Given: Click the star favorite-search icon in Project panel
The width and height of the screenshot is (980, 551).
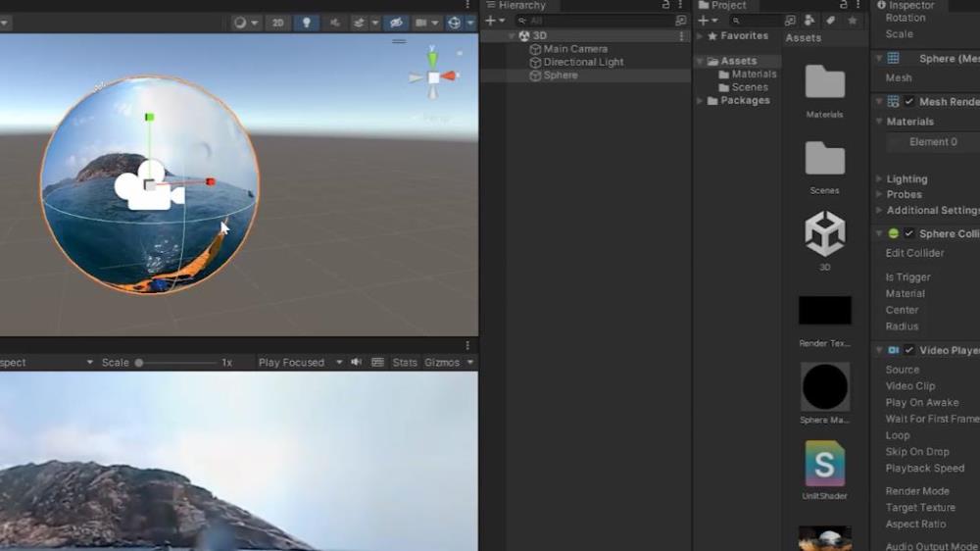Looking at the screenshot, I should click(853, 21).
